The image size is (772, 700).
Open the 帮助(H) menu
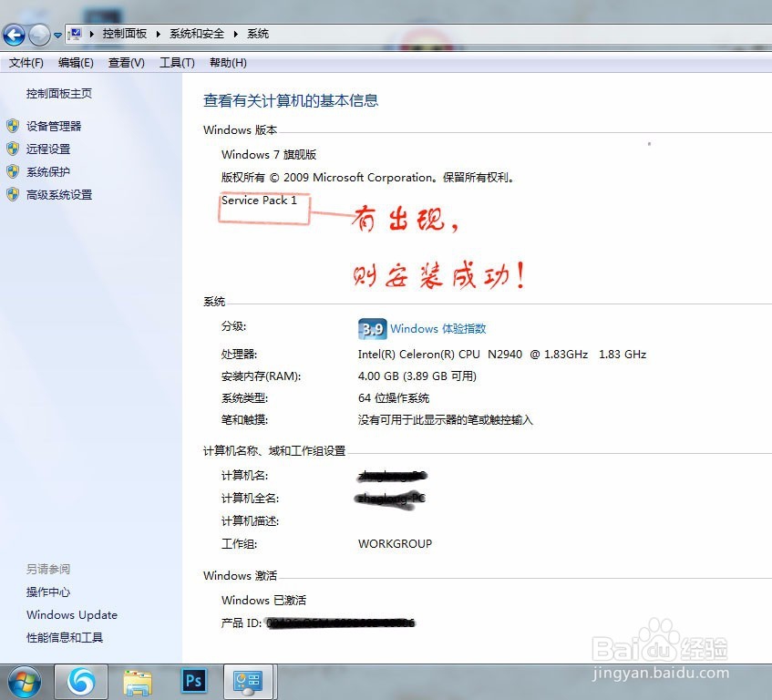[x=228, y=63]
